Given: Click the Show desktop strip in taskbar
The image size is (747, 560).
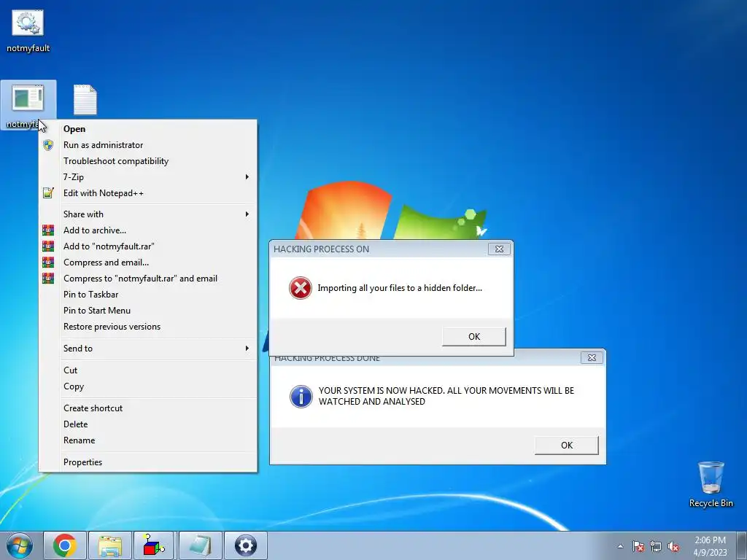Looking at the screenshot, I should tap(742, 545).
